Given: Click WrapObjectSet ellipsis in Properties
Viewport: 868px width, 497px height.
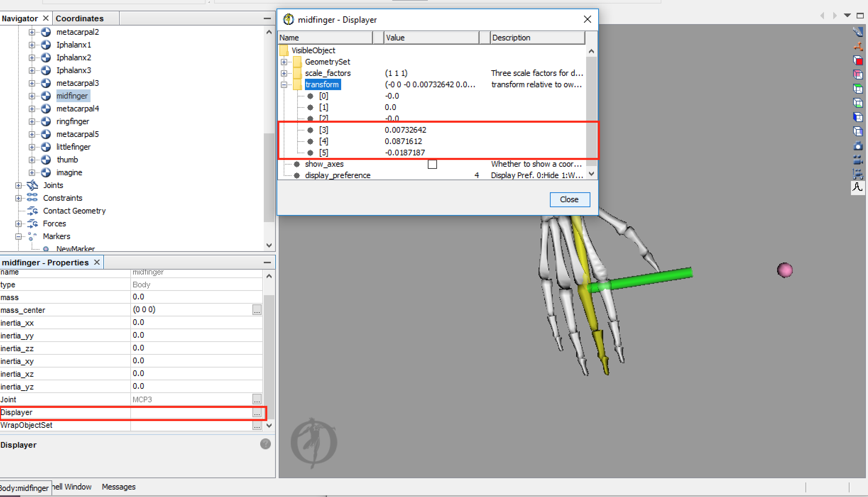Looking at the screenshot, I should (x=256, y=425).
